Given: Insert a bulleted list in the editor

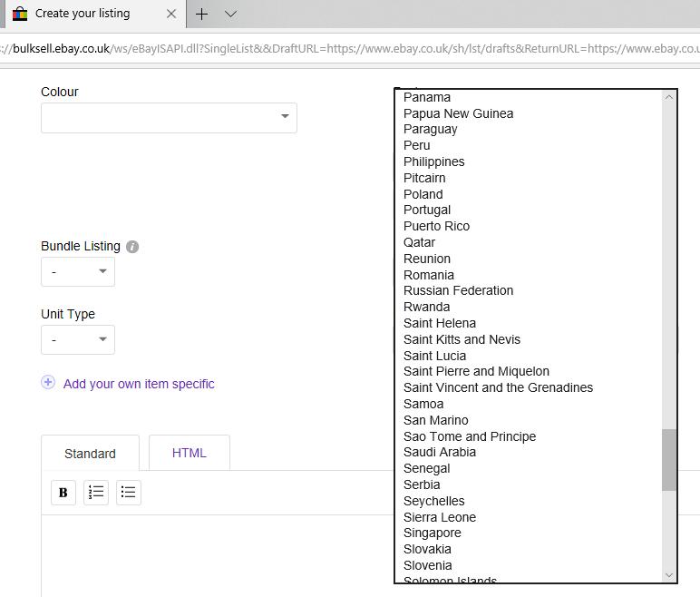Looking at the screenshot, I should 128,492.
